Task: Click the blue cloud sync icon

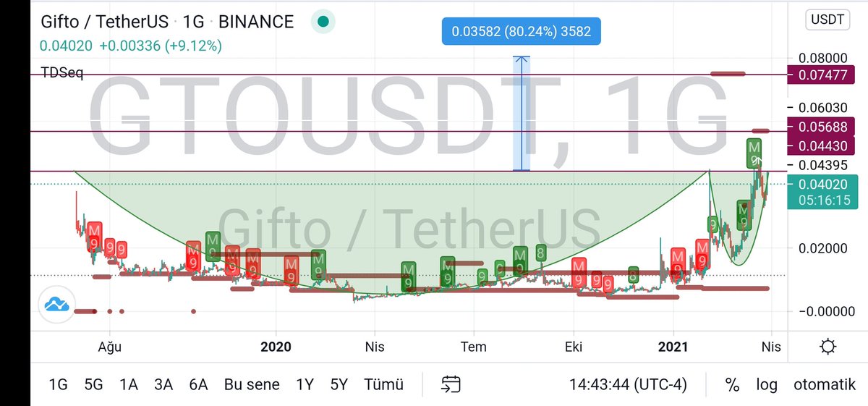Action: 56,305
